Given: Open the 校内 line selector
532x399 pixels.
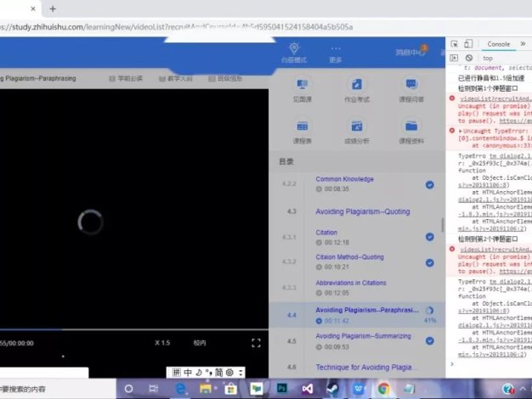Looking at the screenshot, I should (200, 343).
